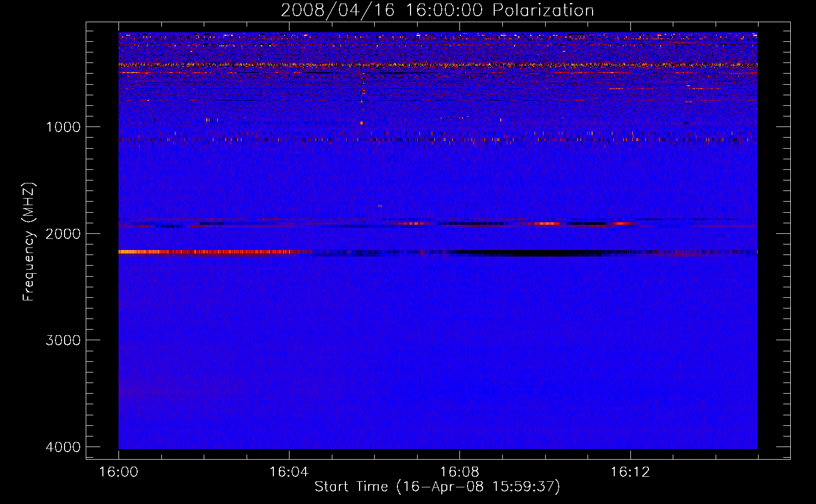Screen dimensions: 816x504
Task: Click the 16:12 time tick label
Action: (x=630, y=472)
